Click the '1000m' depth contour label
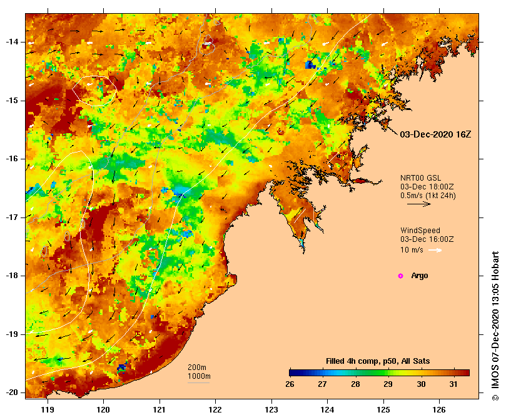Viewport: 506px width, 420px height. pyautogui.click(x=199, y=376)
